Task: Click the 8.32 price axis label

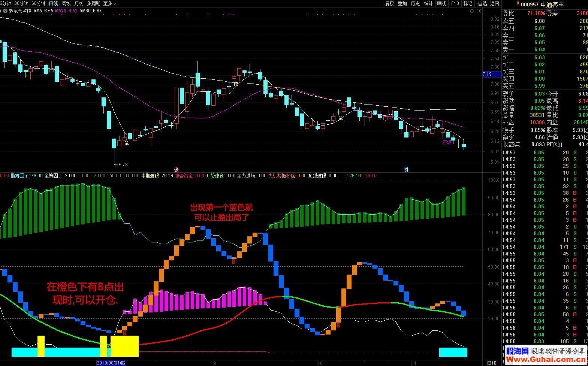Action: (495, 19)
